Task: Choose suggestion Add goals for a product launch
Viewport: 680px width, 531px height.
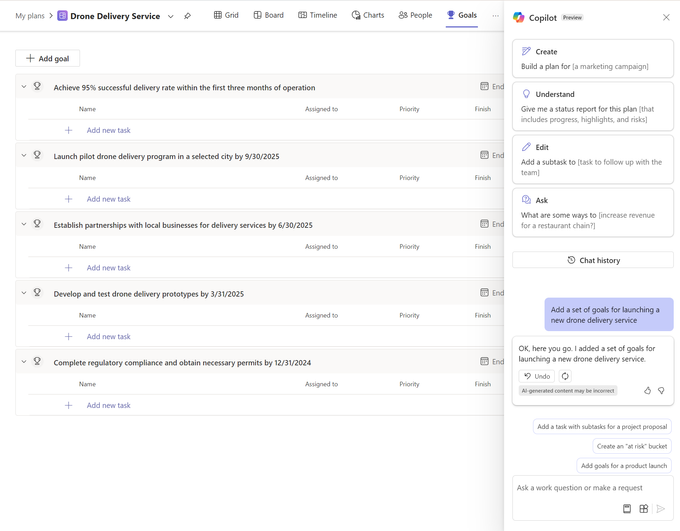Action: (624, 465)
